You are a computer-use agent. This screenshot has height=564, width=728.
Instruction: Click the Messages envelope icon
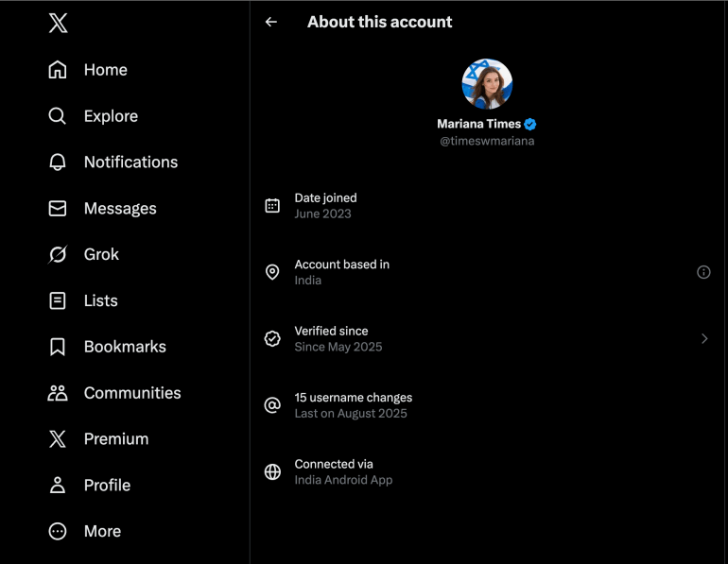58,209
